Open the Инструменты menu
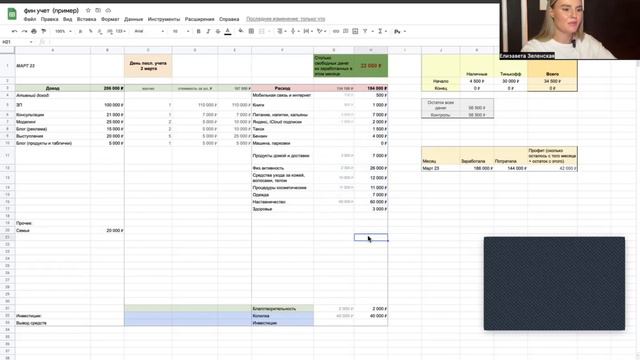640x360 pixels. 164,19
